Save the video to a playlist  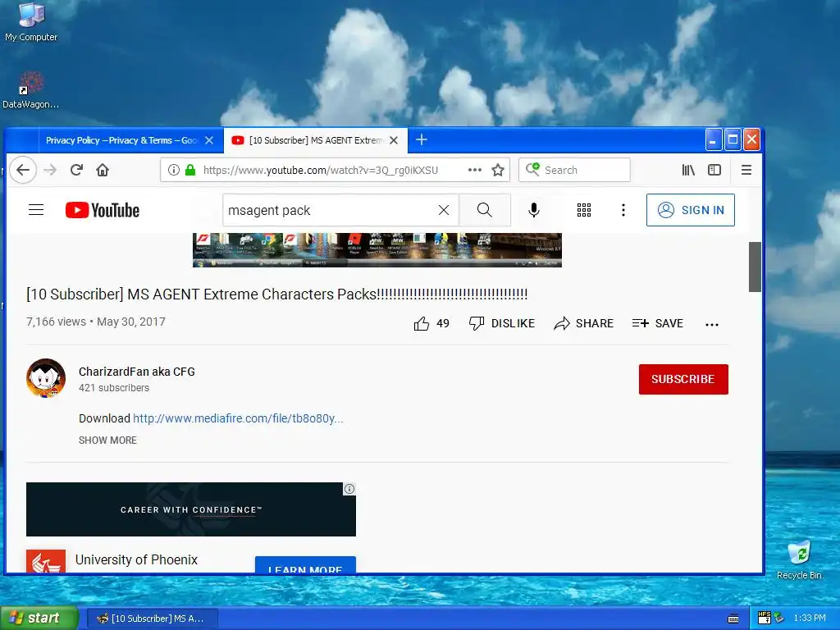[657, 323]
